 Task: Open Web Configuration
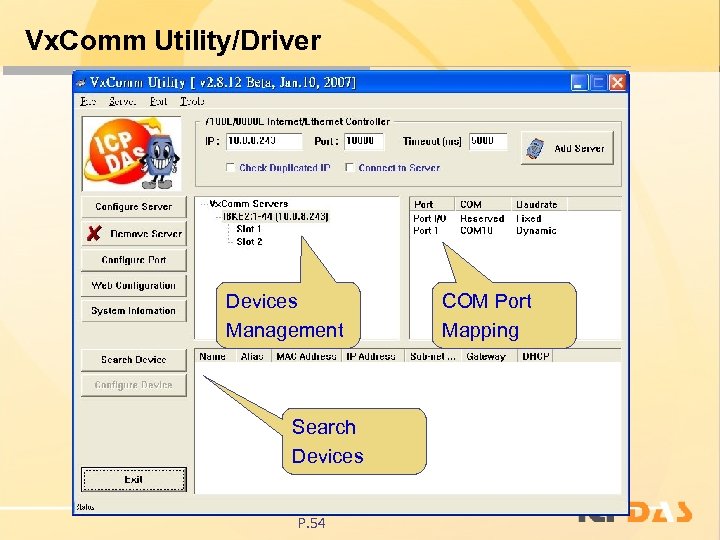click(x=134, y=285)
